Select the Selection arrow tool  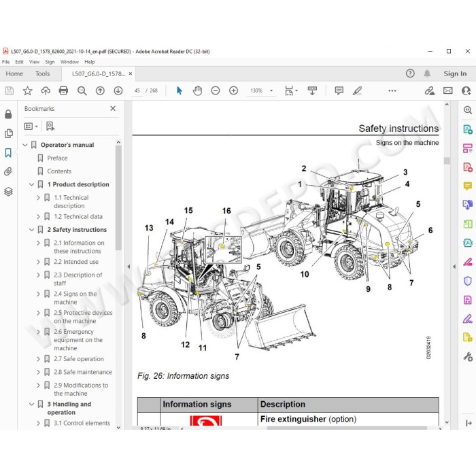coord(180,90)
